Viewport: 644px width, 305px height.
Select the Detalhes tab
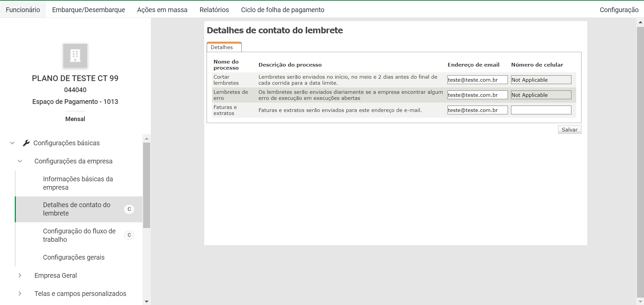pyautogui.click(x=222, y=47)
